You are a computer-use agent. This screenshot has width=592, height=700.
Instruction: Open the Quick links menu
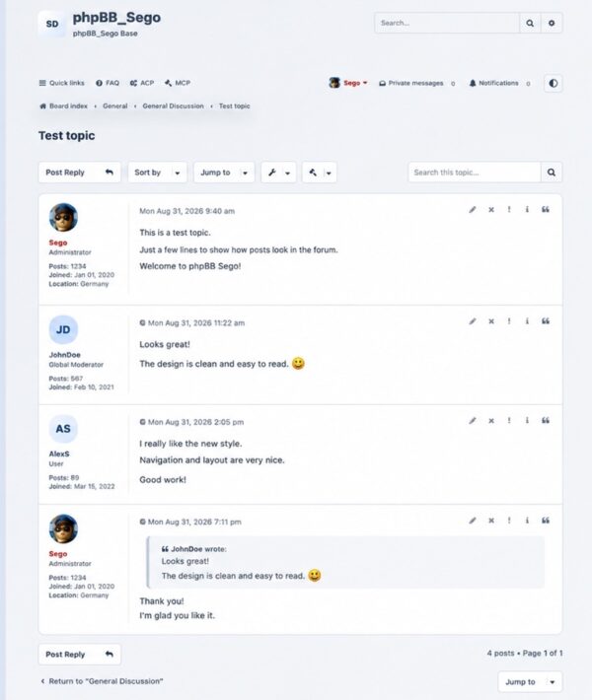coord(61,83)
